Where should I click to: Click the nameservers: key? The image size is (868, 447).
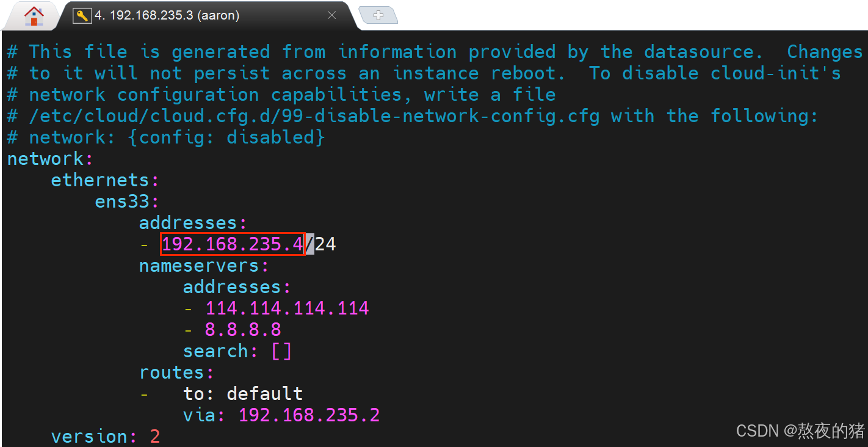(x=204, y=266)
